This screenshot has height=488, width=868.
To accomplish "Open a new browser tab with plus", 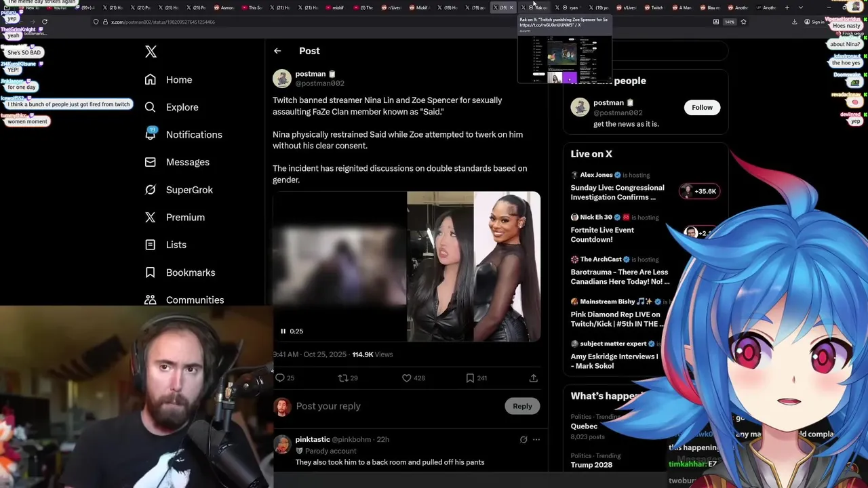I will point(787,7).
